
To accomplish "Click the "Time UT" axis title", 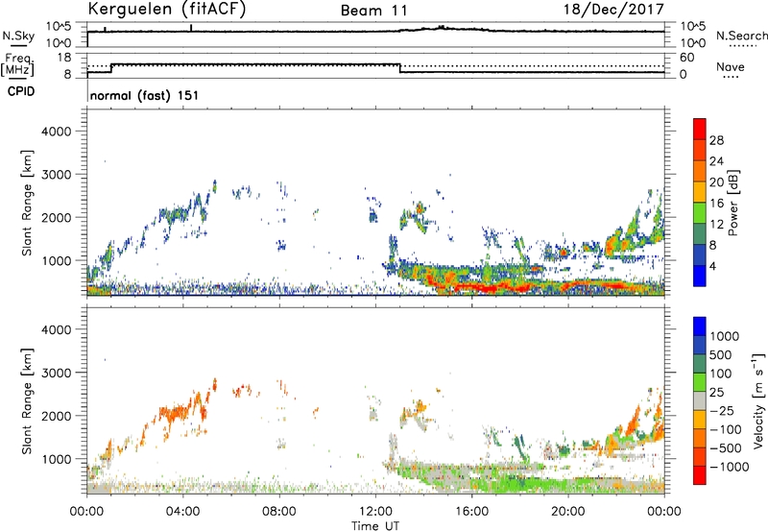I will coord(375,526).
